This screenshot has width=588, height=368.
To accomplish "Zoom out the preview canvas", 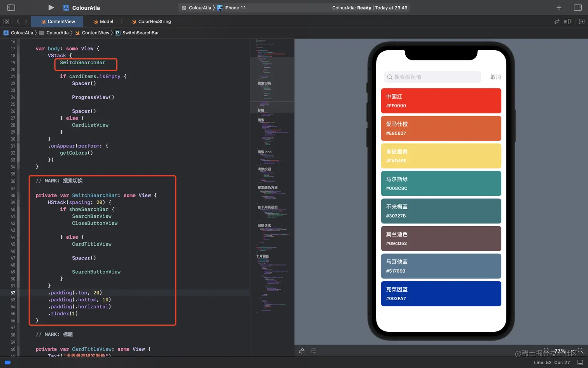I will tap(546, 351).
